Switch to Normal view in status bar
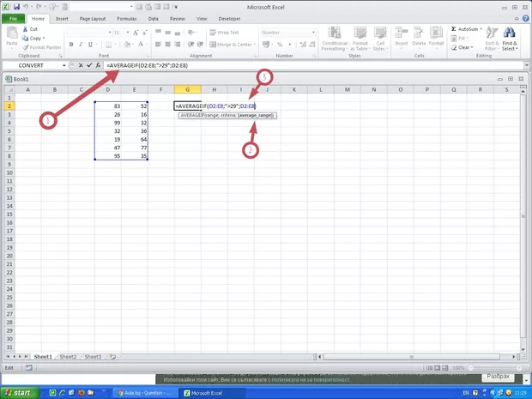 click(429, 368)
